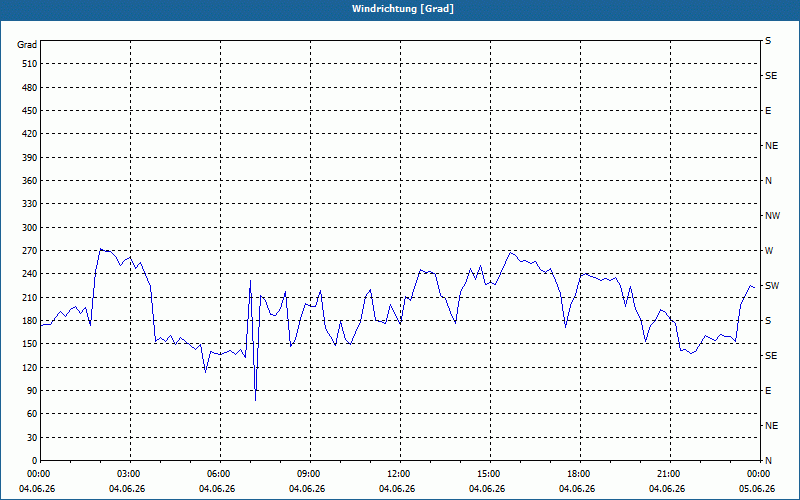Screen dimensions: 800x500
Task: Select the "450" y-axis value
Action: 30,111
